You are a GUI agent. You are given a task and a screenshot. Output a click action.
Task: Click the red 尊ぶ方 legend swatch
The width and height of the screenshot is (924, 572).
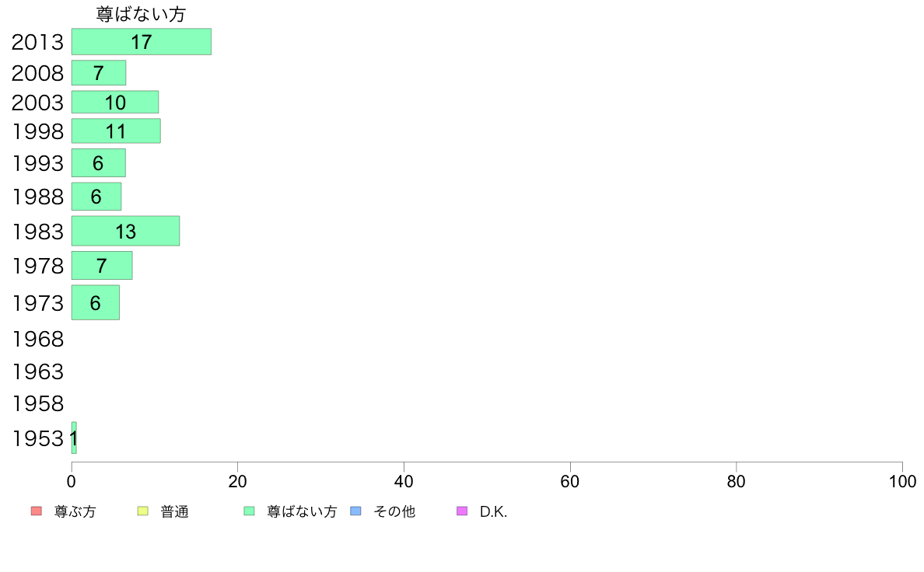37,511
